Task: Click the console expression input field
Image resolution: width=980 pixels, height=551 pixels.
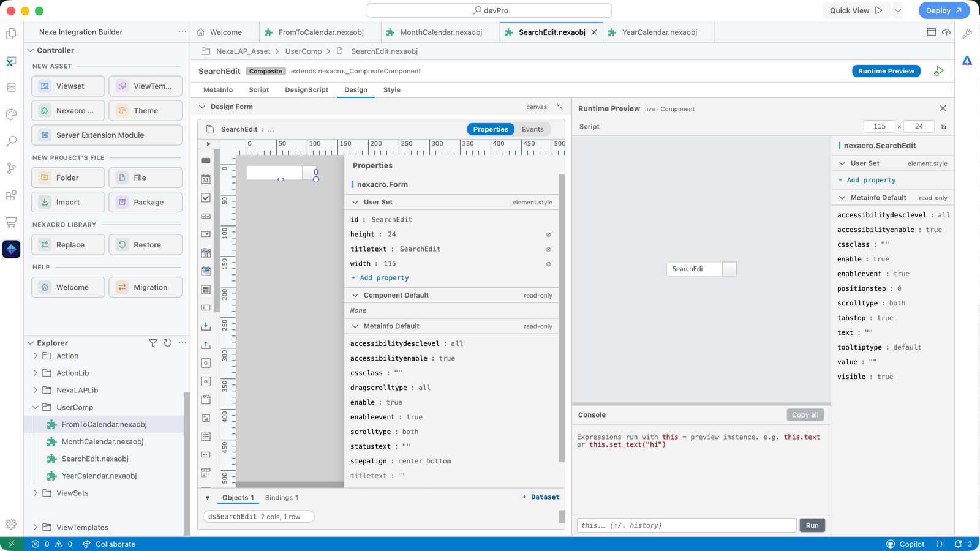Action: click(x=687, y=525)
